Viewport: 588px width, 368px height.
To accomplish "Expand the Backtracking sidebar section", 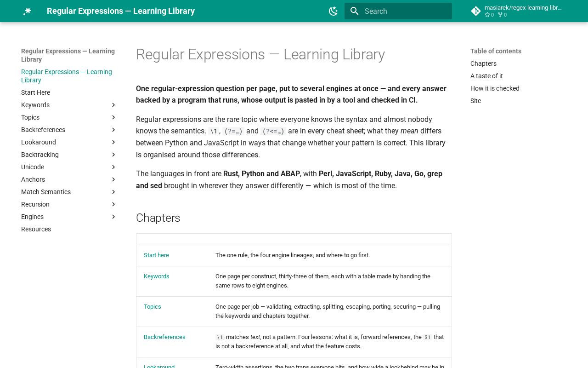I will [x=113, y=155].
